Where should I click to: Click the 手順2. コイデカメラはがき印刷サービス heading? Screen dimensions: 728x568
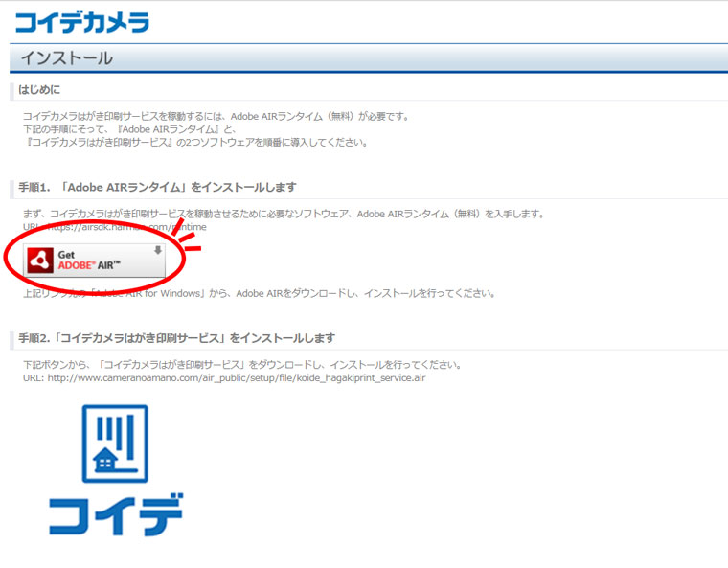point(176,338)
